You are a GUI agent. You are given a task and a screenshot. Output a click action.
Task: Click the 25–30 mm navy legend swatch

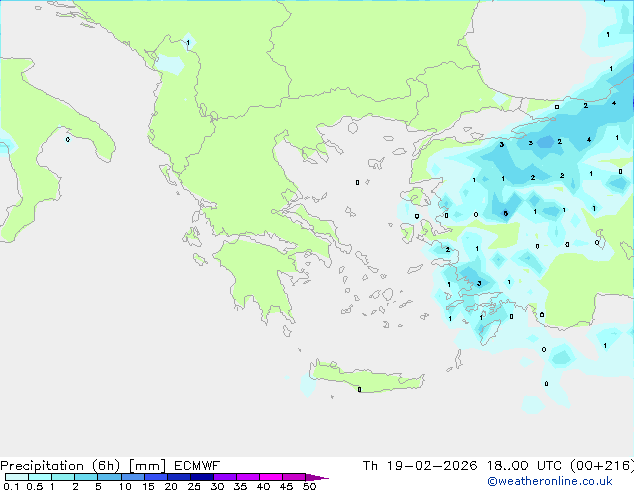[x=202, y=477]
